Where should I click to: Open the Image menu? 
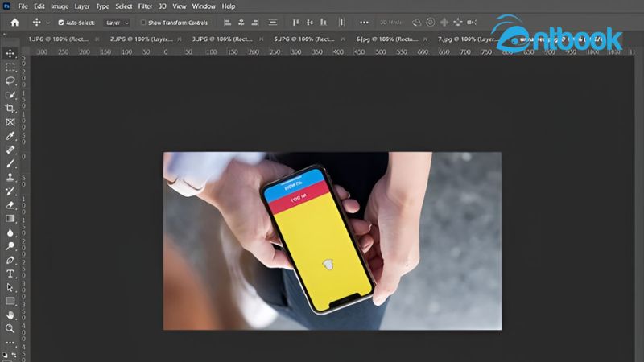pos(60,6)
